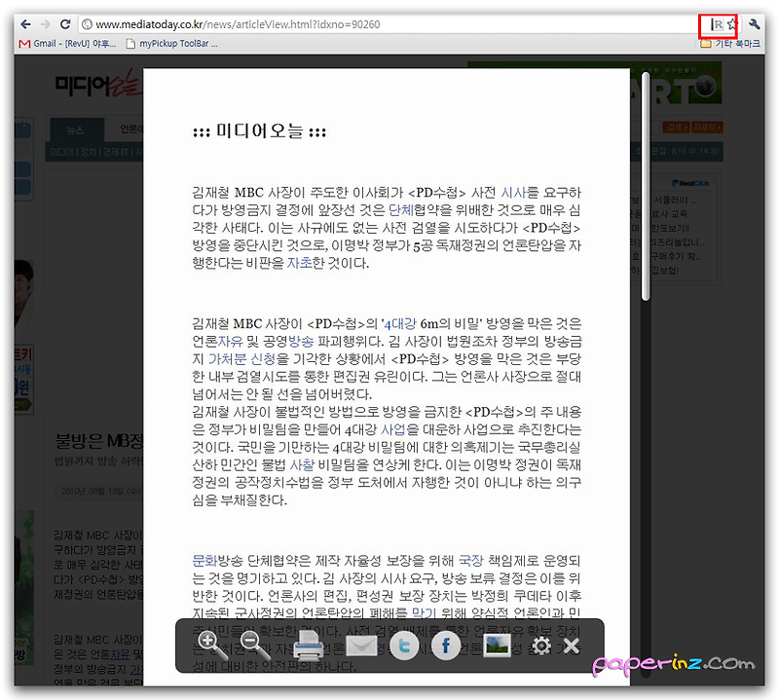Image resolution: width=779 pixels, height=700 pixels.
Task: Click the 단체 hyperlink in first paragraph
Action: coord(401,210)
